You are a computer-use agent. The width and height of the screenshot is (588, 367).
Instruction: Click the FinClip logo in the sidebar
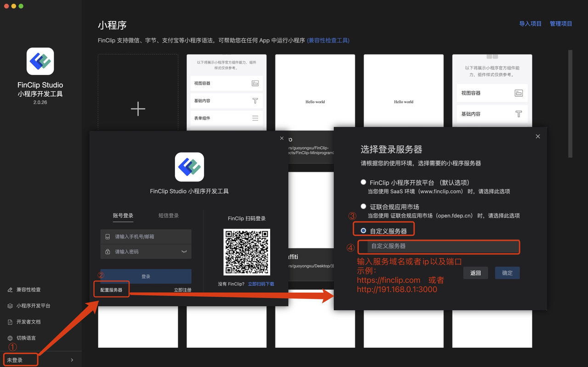(x=40, y=61)
